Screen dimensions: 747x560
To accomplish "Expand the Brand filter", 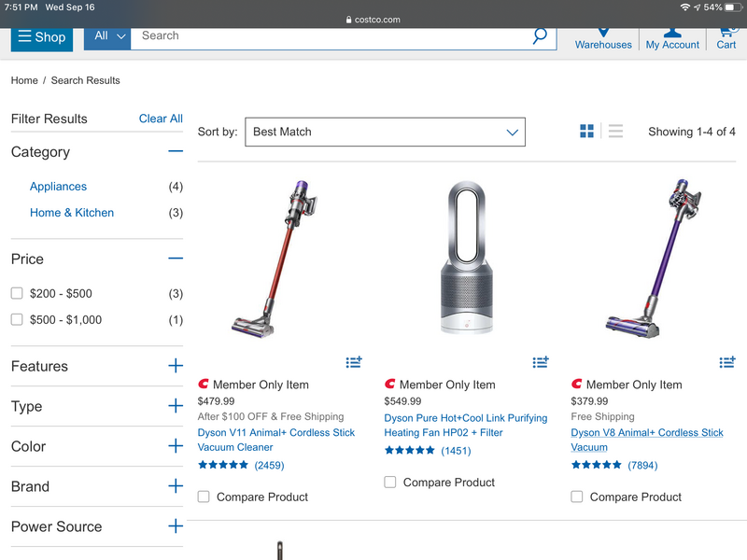I will 176,485.
